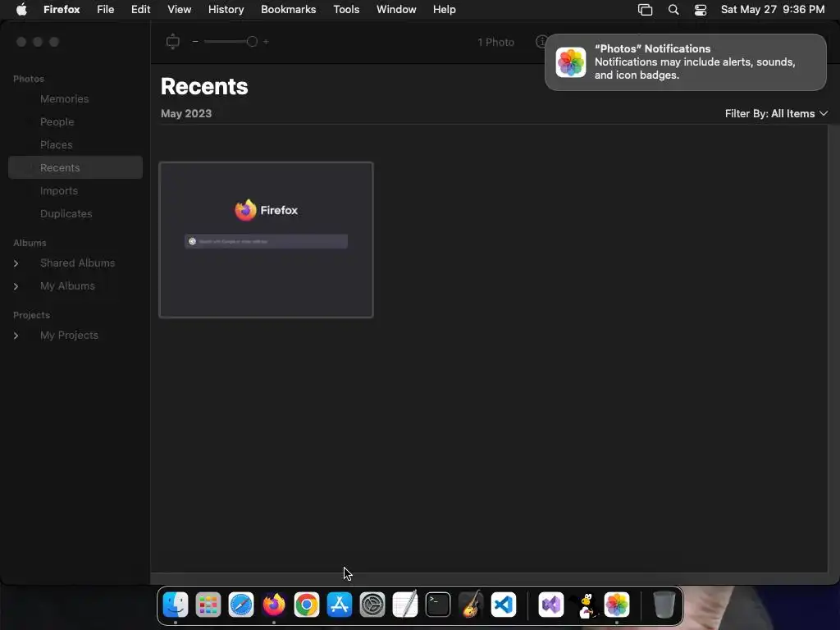Open Photos from the Dock

click(617, 605)
